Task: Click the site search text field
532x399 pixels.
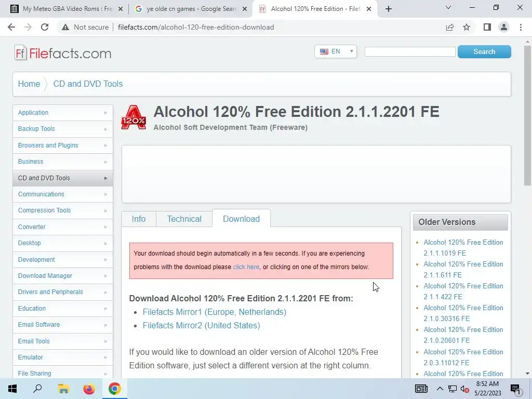Action: pos(410,51)
